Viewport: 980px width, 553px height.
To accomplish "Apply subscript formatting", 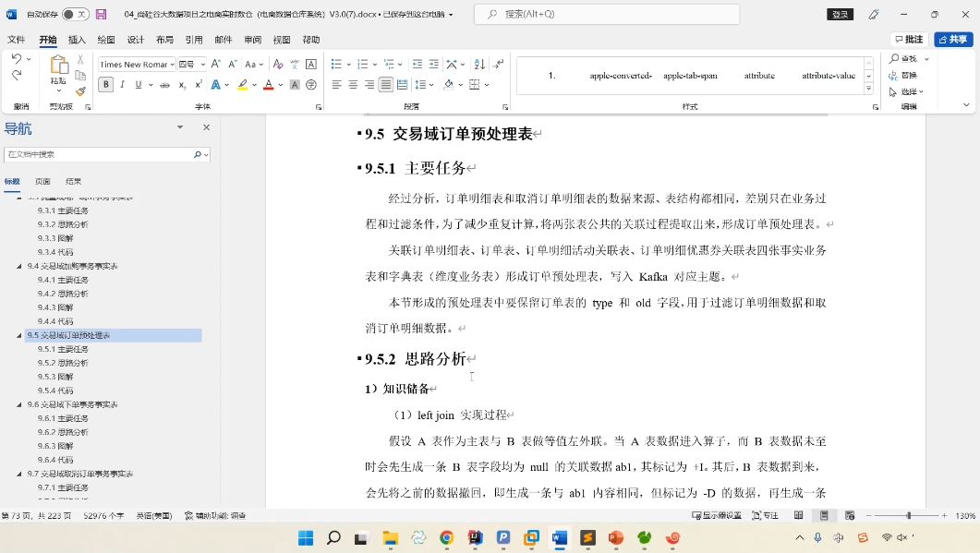I will pyautogui.click(x=182, y=84).
